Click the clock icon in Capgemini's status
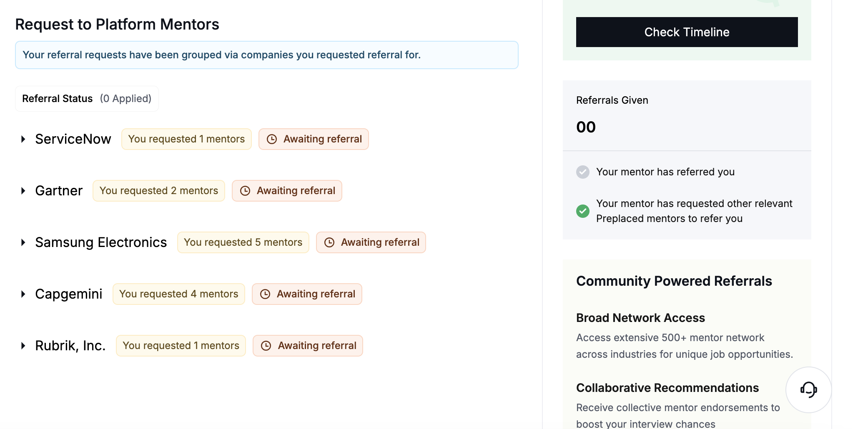This screenshot has height=429, width=868. point(265,294)
